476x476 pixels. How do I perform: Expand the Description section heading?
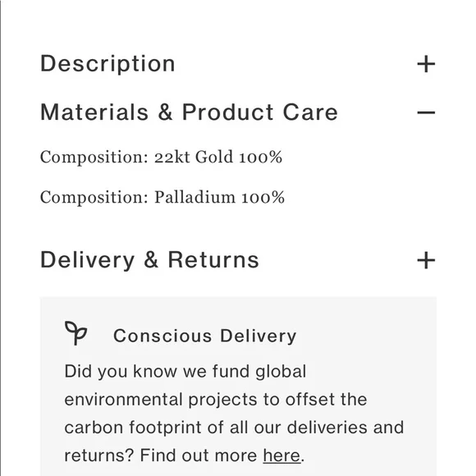(x=108, y=64)
